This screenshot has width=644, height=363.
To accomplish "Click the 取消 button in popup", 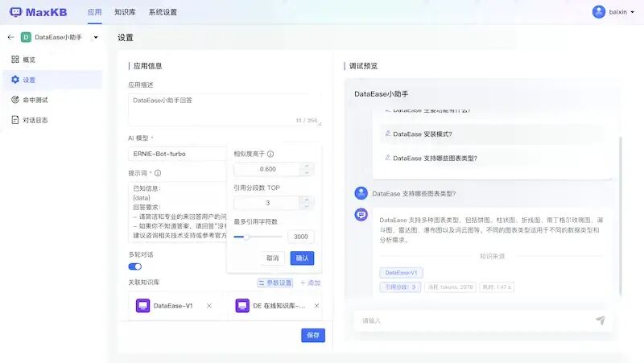I will [273, 258].
